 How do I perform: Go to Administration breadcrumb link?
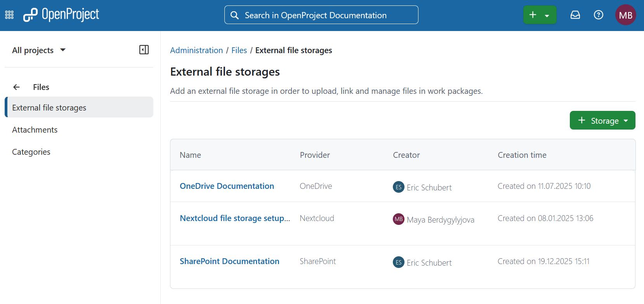[x=196, y=50]
